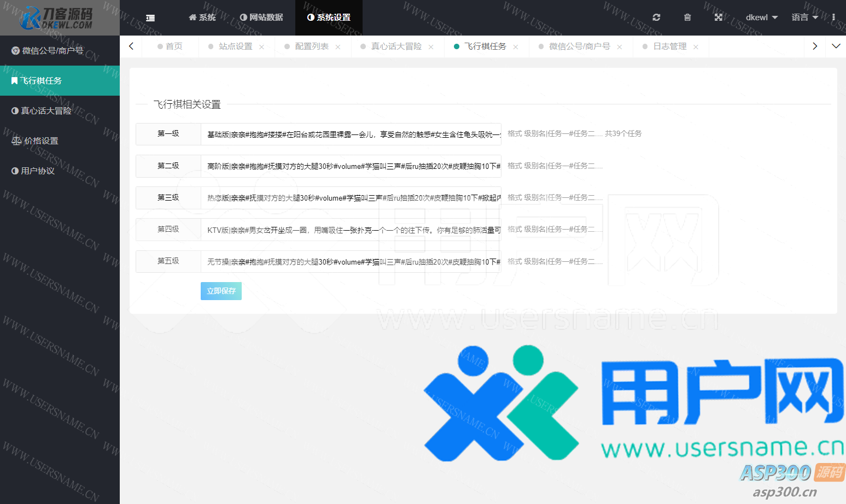
Task: Click the trash clear-cache icon
Action: point(687,17)
